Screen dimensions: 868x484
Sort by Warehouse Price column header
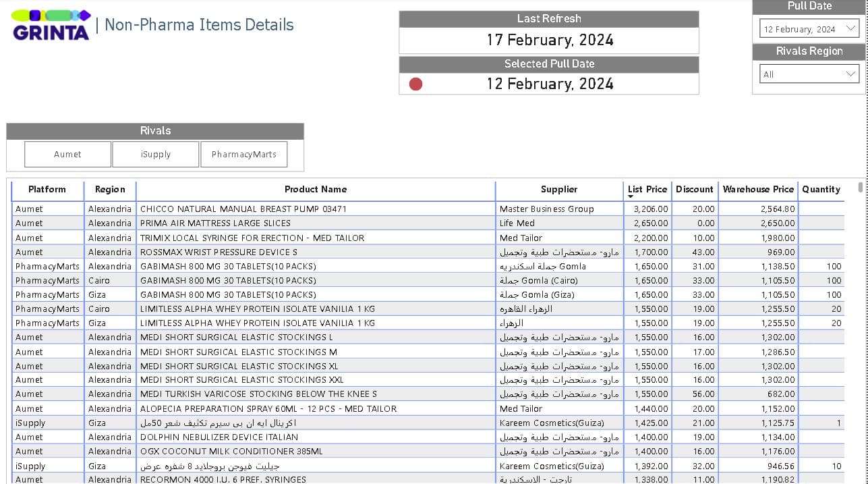click(x=758, y=190)
